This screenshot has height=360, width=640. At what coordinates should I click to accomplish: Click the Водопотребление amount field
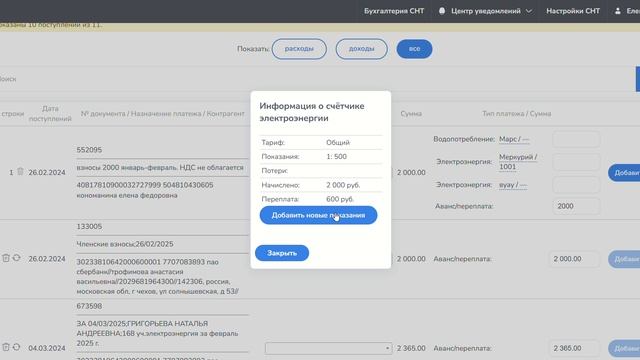click(x=576, y=139)
